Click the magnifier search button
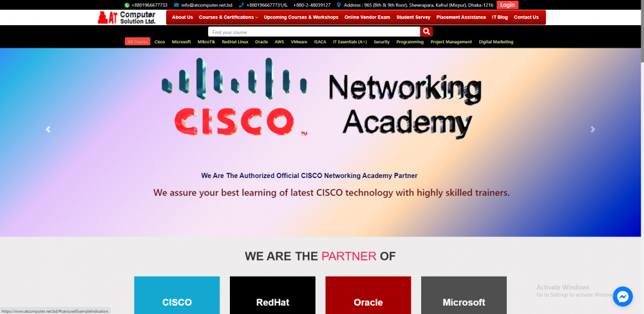Screen dimensions: 644x314 426,32
